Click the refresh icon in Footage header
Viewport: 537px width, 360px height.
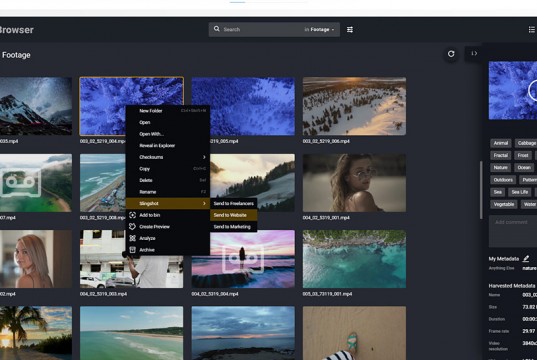(451, 54)
